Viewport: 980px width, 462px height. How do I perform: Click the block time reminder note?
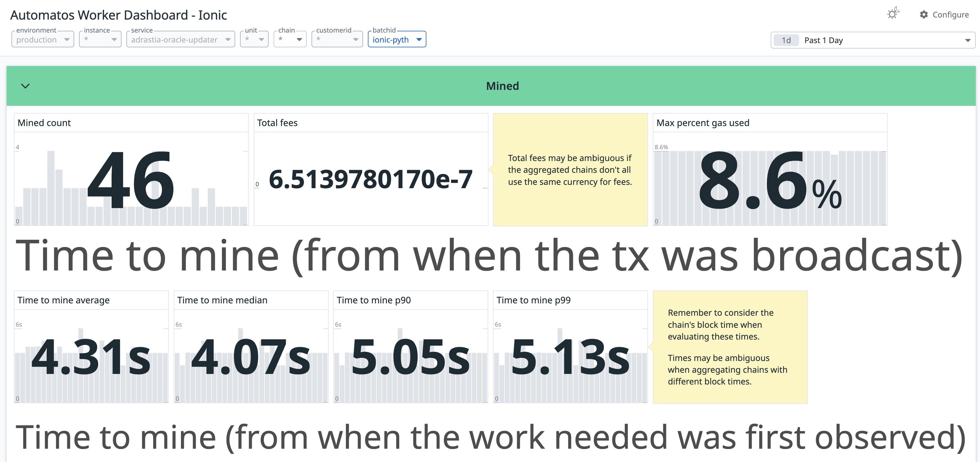pos(730,347)
